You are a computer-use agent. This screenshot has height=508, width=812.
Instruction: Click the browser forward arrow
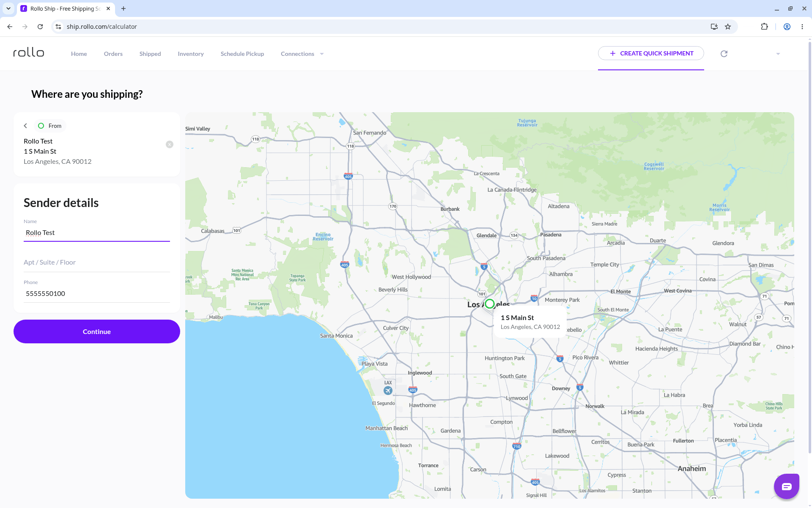(25, 27)
